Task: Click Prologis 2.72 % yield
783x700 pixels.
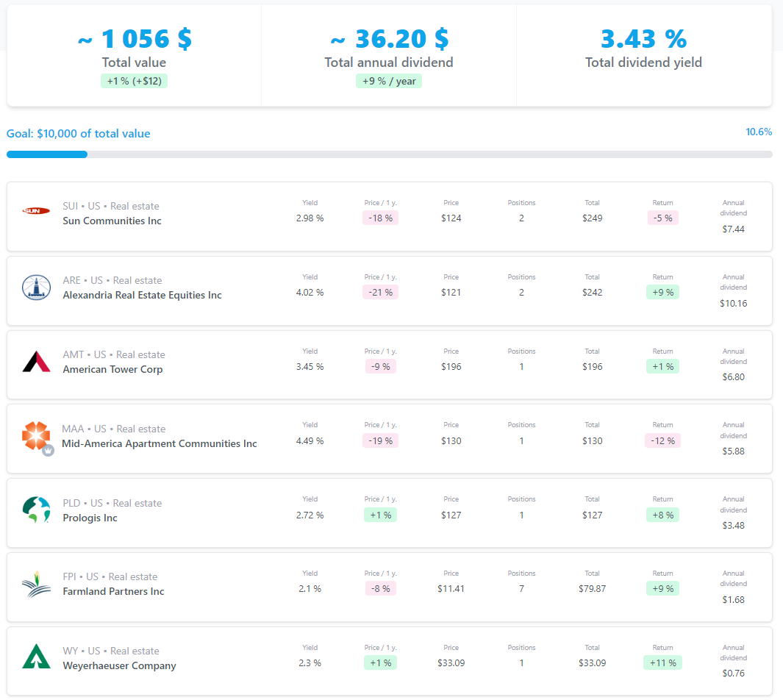Action: tap(310, 515)
